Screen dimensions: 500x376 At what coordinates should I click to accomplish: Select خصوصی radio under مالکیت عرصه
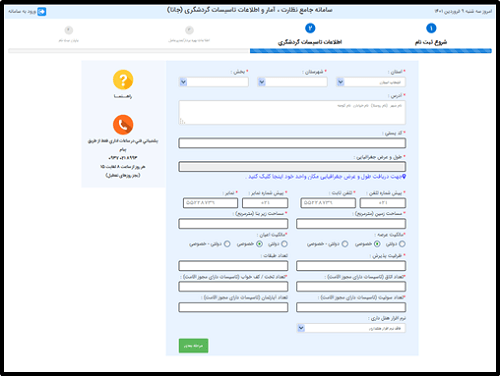point(377,244)
